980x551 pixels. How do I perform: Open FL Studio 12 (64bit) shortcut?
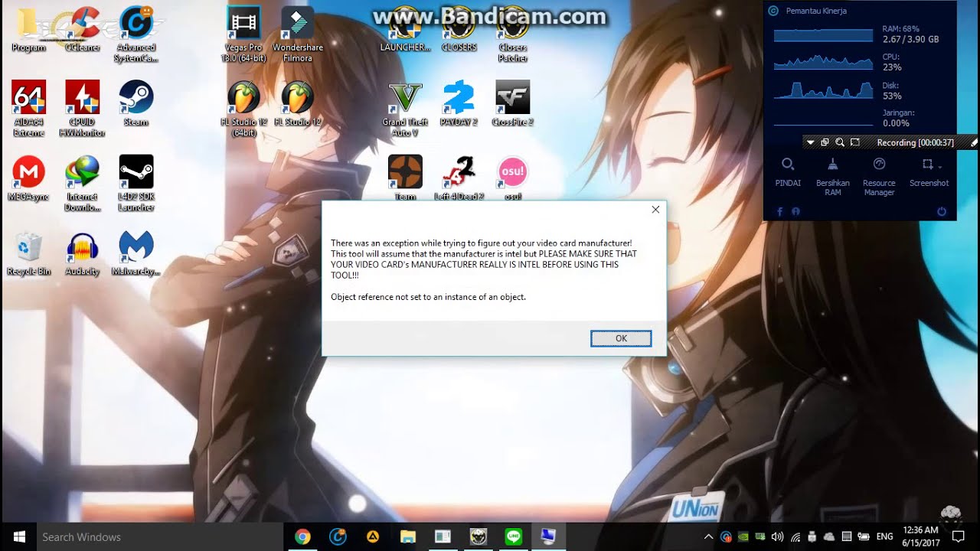coord(243,109)
